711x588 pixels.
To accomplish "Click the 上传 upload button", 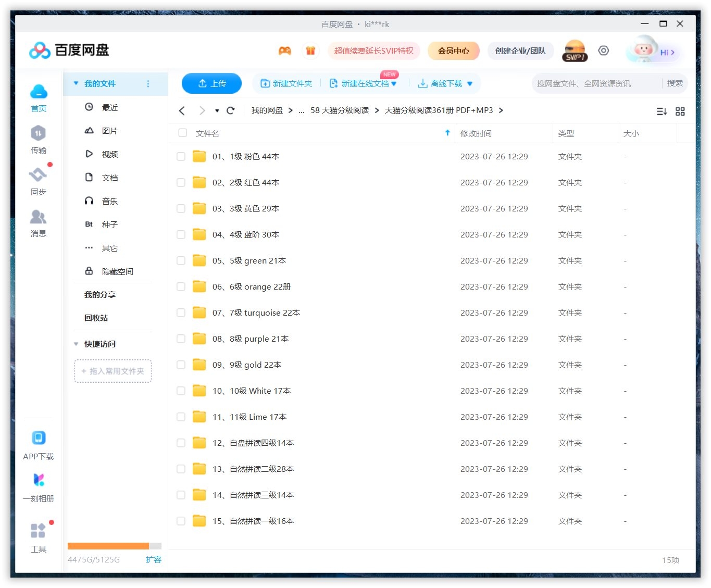I will tap(211, 83).
